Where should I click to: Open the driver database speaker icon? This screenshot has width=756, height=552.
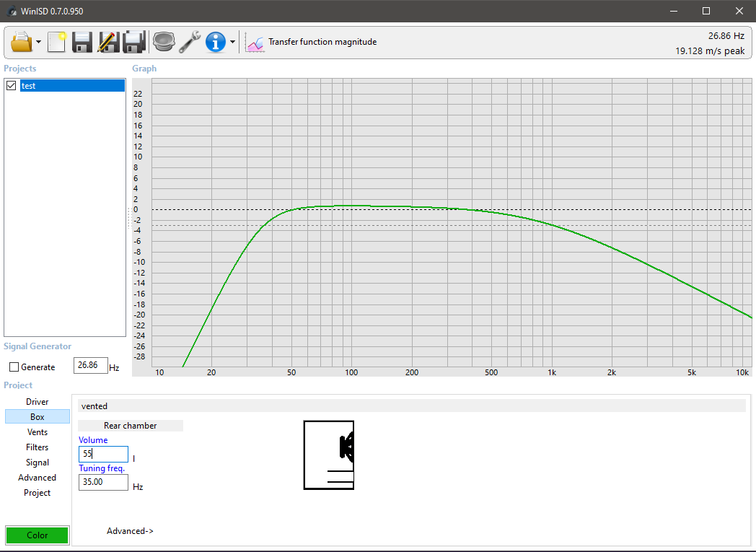tap(164, 42)
